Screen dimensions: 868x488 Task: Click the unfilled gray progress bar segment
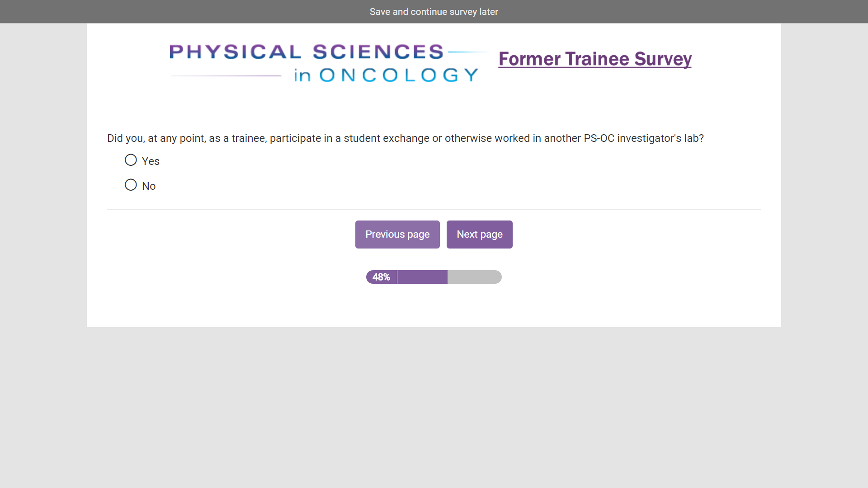click(474, 277)
